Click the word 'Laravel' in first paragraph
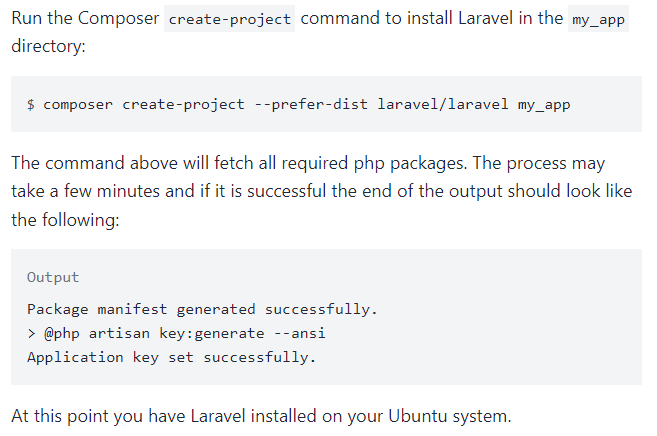The image size is (657, 436). point(486,18)
